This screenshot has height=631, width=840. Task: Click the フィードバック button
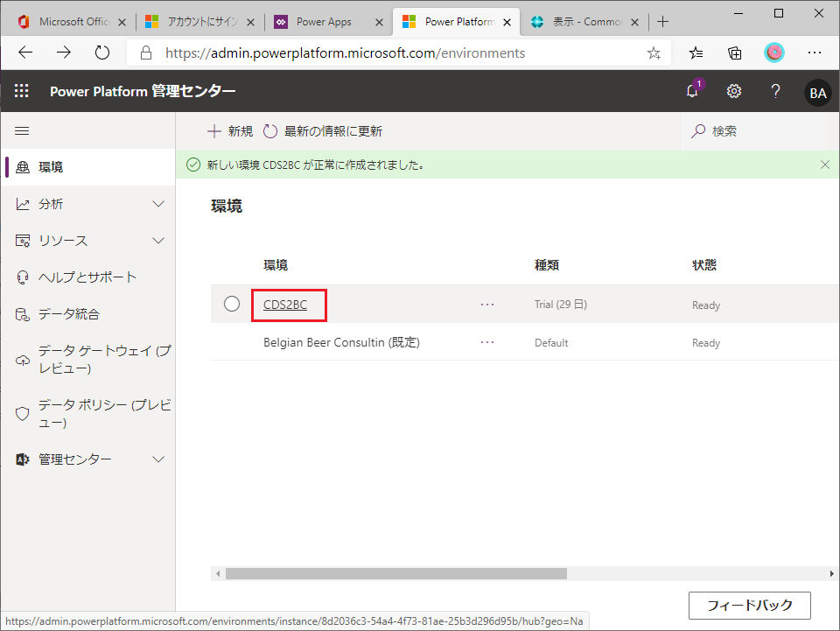[750, 606]
